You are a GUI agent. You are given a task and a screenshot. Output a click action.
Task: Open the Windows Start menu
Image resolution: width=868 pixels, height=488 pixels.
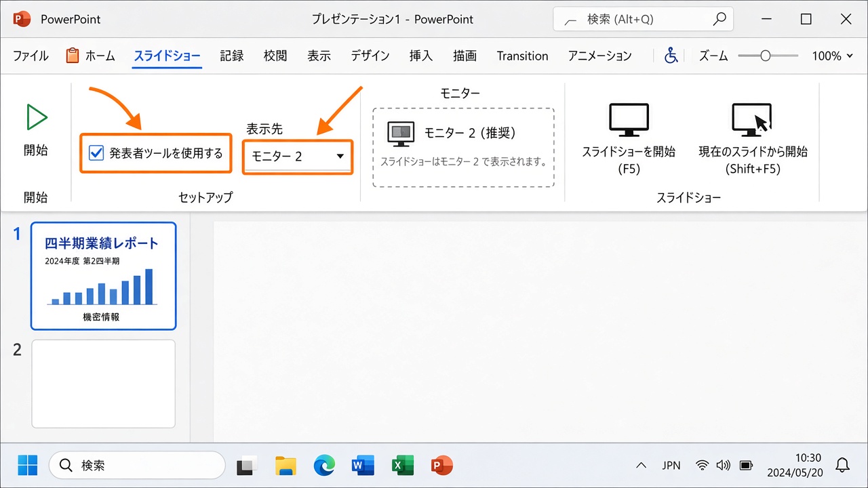(28, 466)
